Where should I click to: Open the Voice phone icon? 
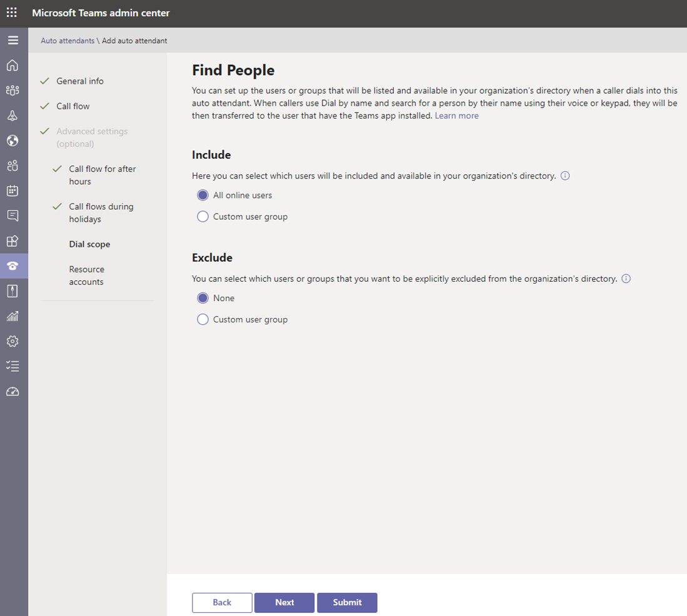[x=13, y=266]
